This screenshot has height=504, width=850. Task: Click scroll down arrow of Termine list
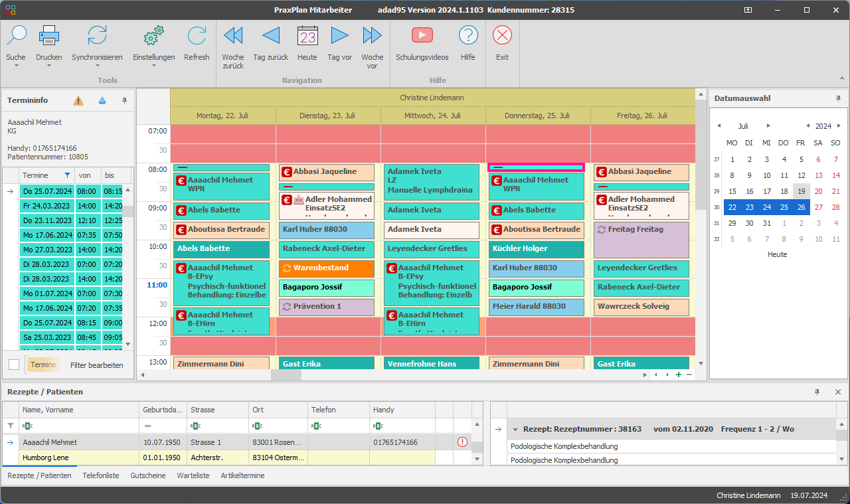click(128, 343)
